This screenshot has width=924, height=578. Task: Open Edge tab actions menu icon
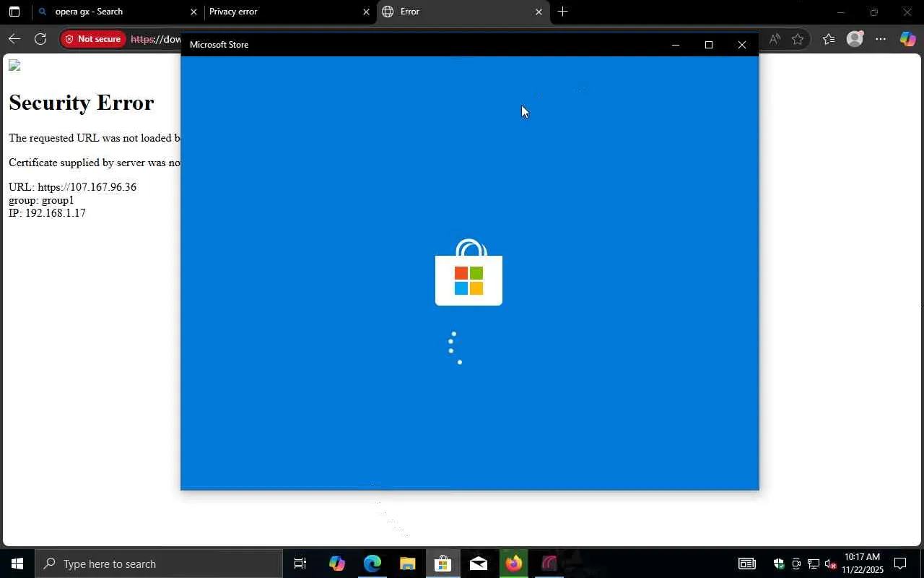tap(14, 12)
